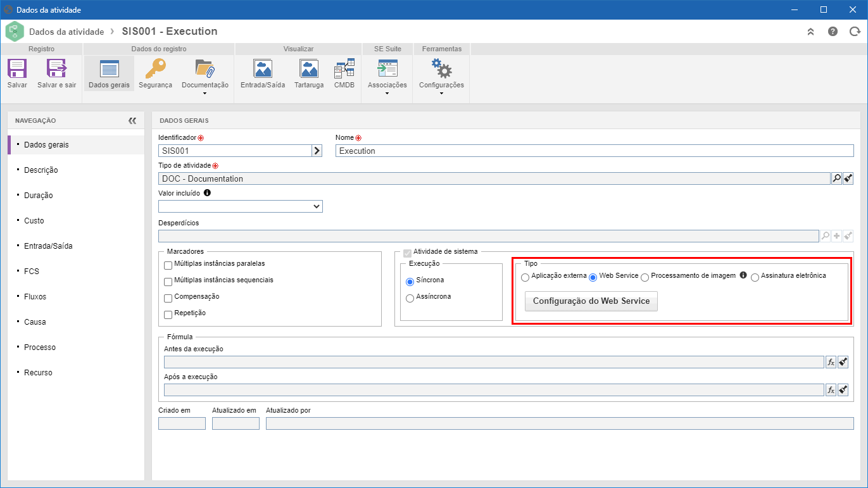Open help question mark icon
Screen dimensions: 868x488
[x=833, y=32]
